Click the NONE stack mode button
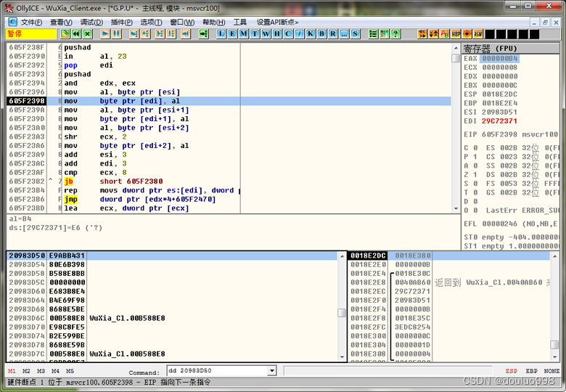 [x=551, y=371]
